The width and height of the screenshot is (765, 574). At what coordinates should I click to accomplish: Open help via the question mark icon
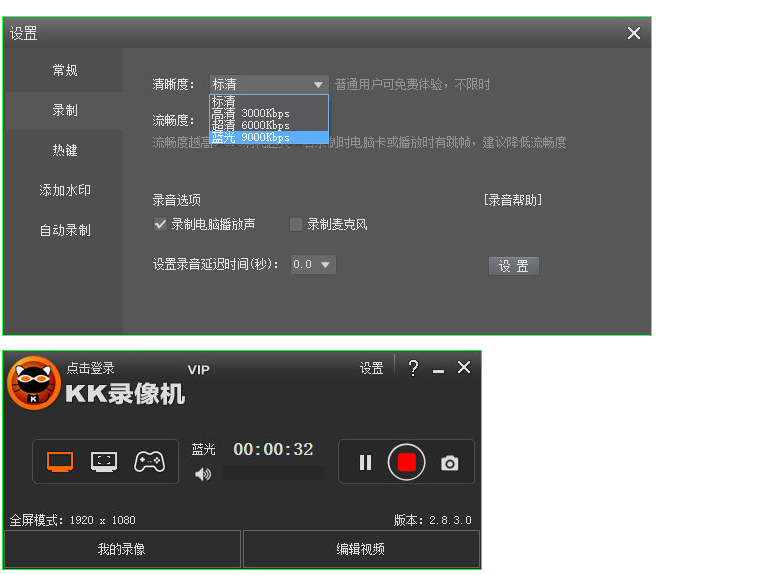[x=413, y=368]
